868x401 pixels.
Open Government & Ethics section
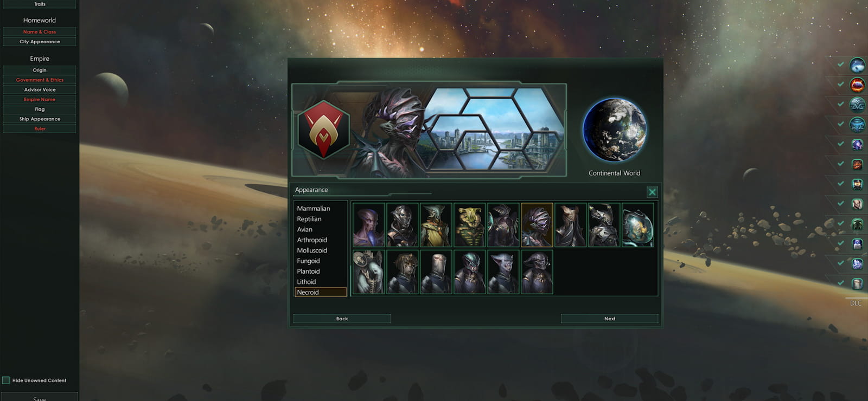pyautogui.click(x=40, y=80)
